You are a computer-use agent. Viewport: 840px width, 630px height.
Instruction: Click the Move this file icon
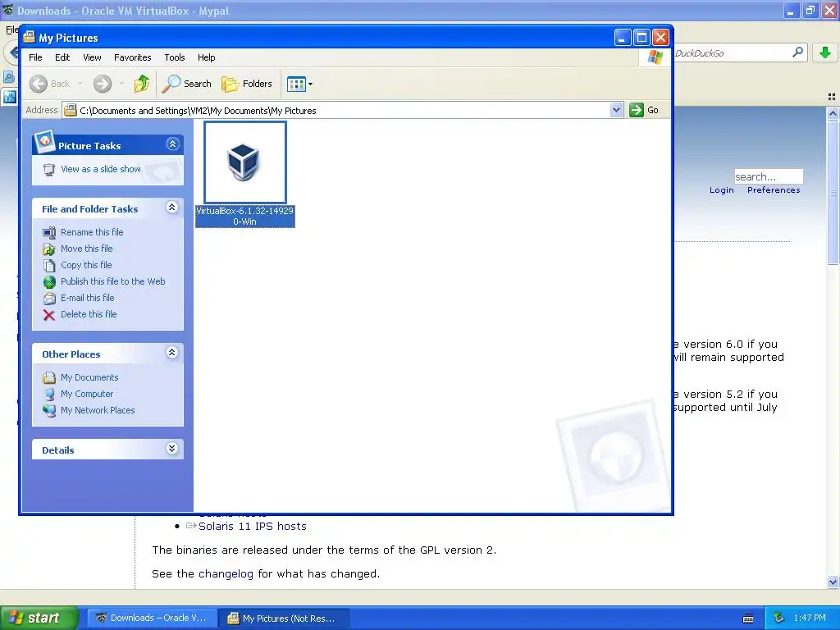(x=48, y=249)
